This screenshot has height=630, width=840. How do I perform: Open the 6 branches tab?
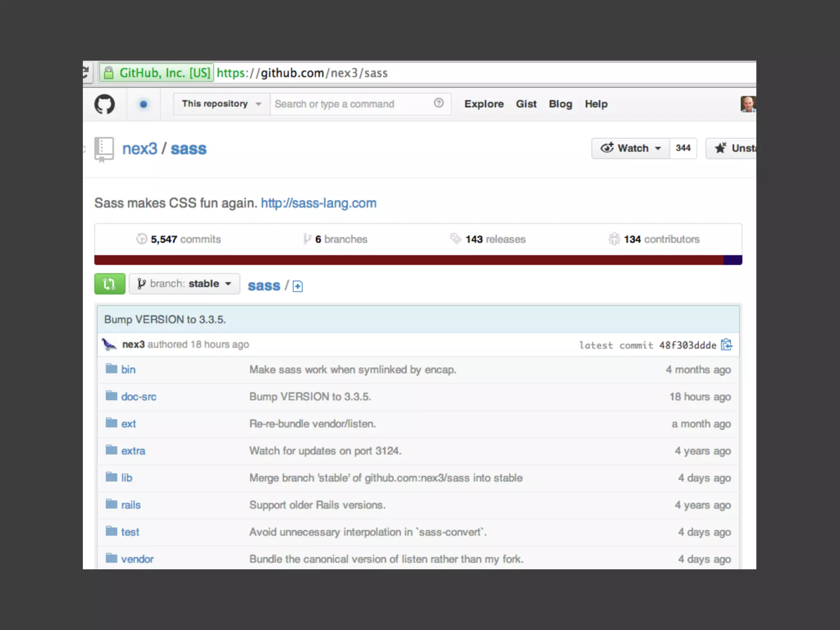pos(335,239)
